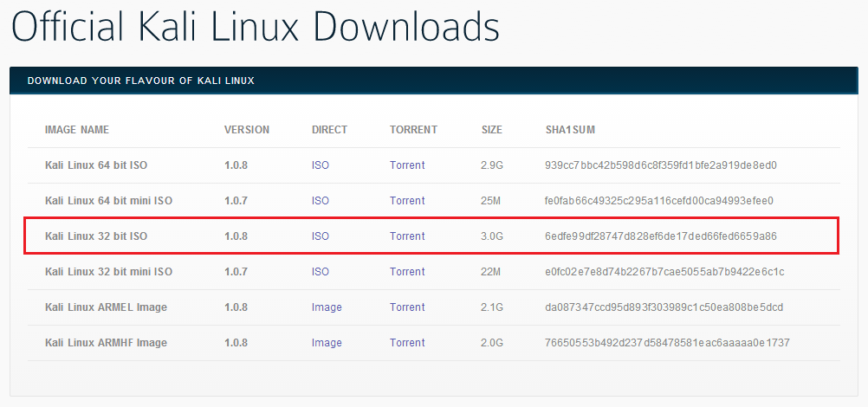Image resolution: width=868 pixels, height=407 pixels.
Task: Open Torrent link for 32 bit mini ISO
Action: click(407, 271)
